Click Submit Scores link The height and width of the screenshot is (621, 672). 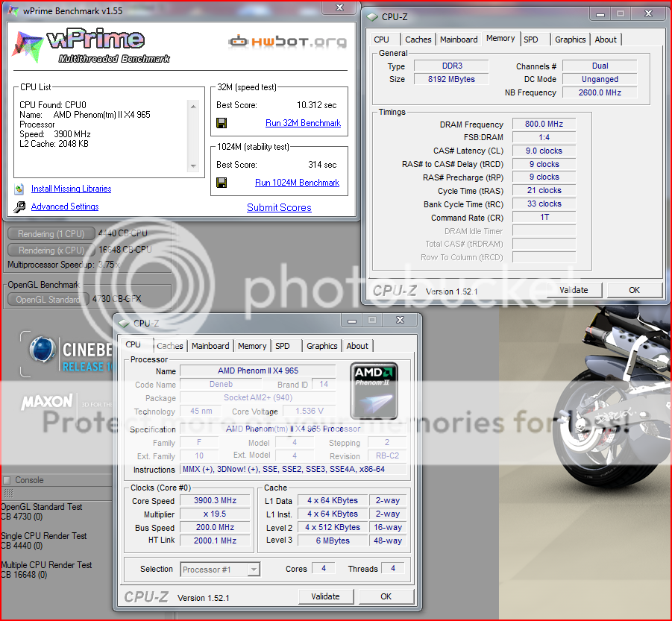point(279,207)
